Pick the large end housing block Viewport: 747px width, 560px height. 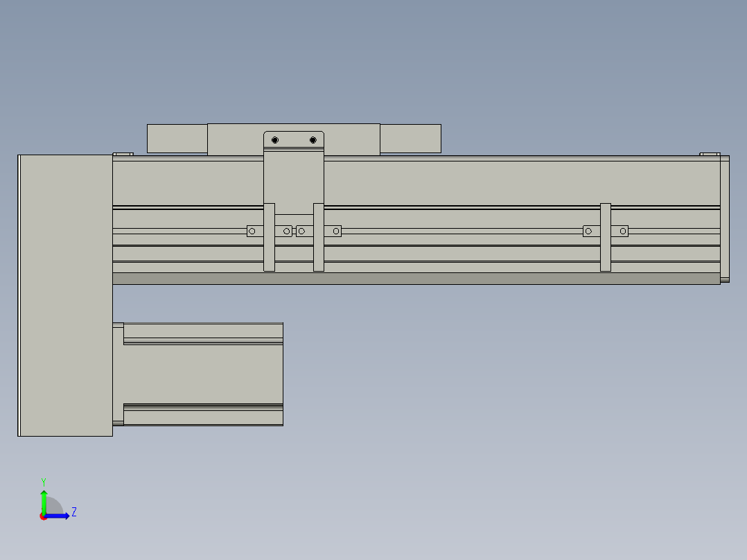(x=65, y=295)
